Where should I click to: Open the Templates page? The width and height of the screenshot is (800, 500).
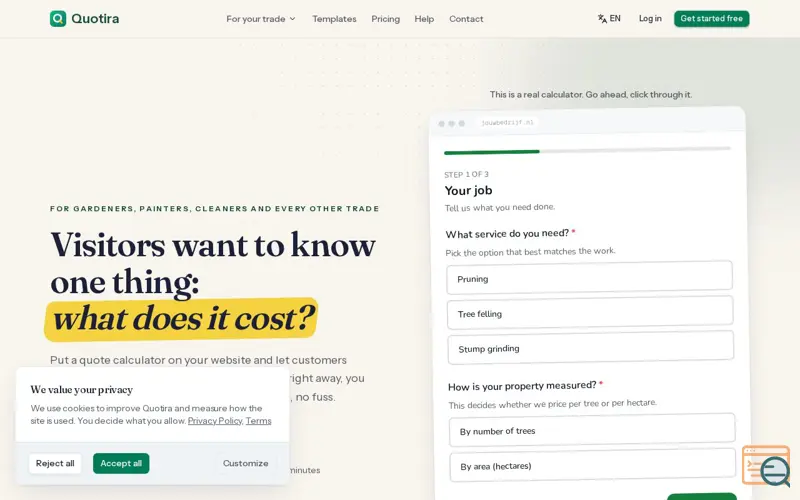tap(334, 19)
